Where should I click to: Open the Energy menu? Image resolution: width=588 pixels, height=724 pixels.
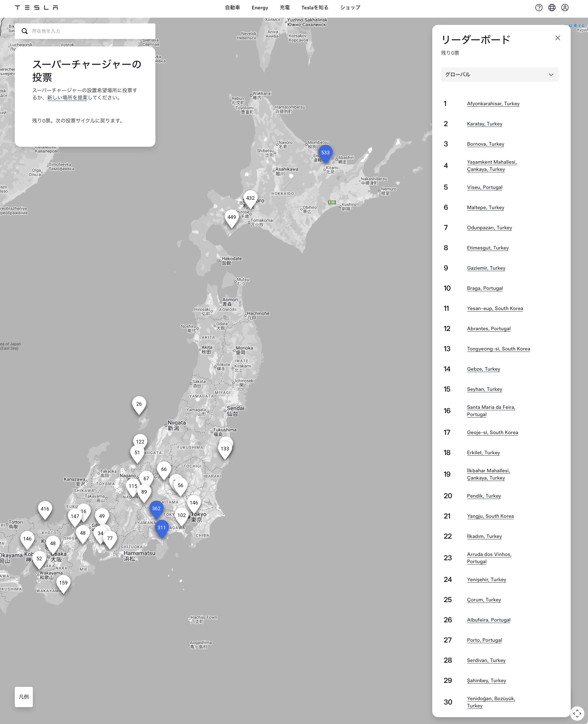pos(260,8)
